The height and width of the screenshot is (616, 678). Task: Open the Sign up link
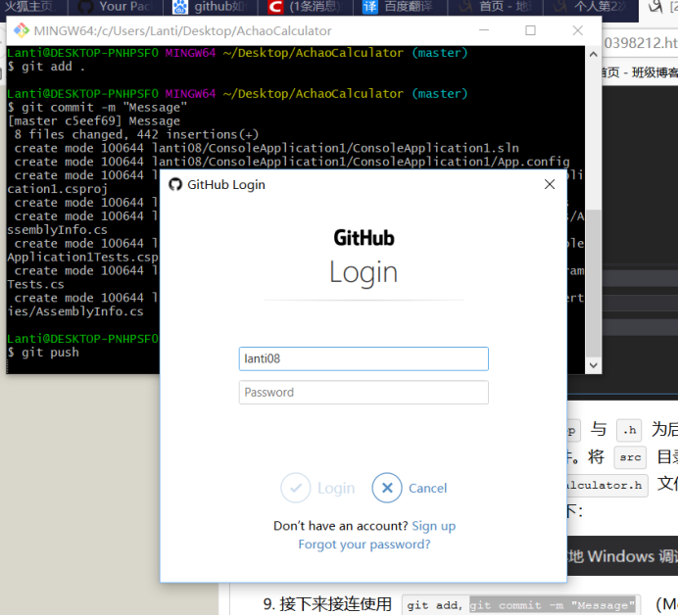click(434, 526)
